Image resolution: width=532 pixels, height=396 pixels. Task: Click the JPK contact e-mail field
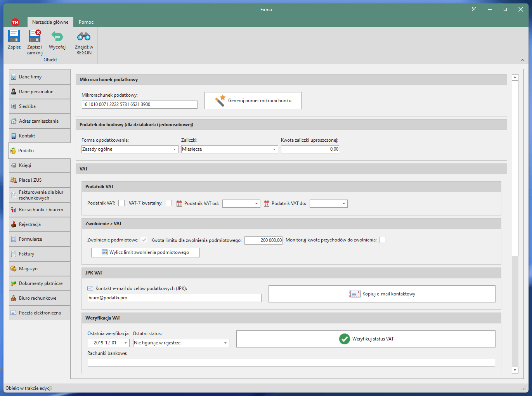[x=174, y=298]
